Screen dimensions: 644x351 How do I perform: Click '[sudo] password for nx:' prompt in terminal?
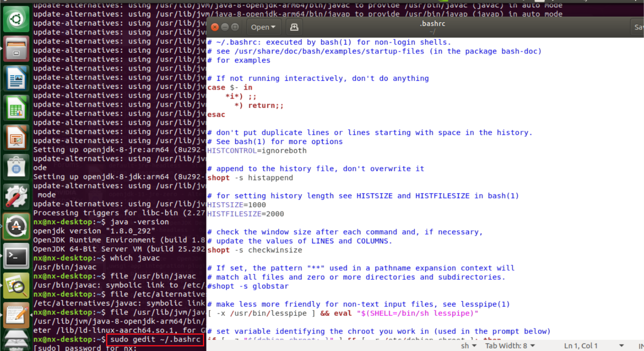[x=85, y=348]
